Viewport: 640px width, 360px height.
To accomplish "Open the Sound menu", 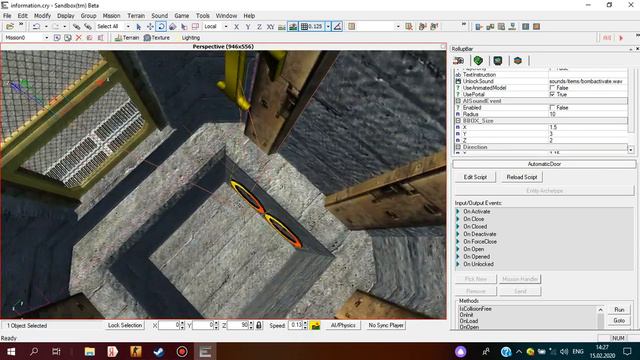I will click(x=160, y=16).
